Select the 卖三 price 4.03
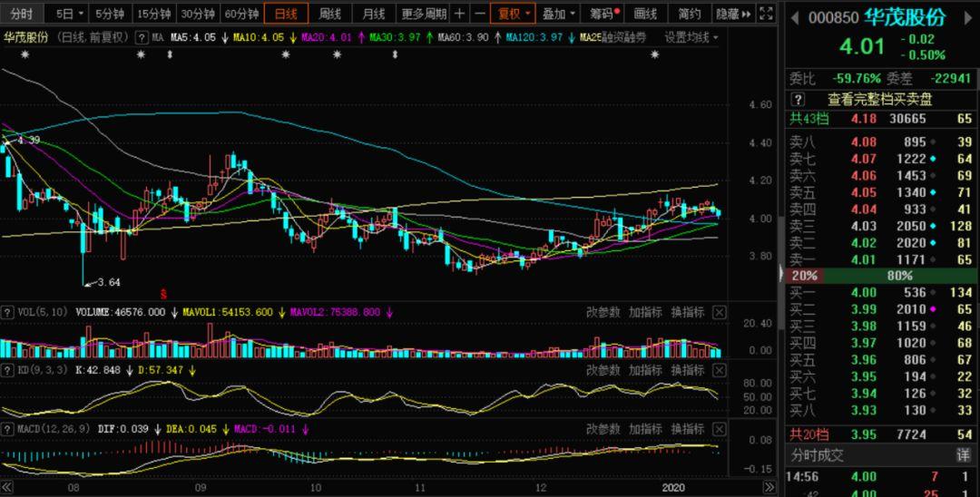 pos(864,226)
